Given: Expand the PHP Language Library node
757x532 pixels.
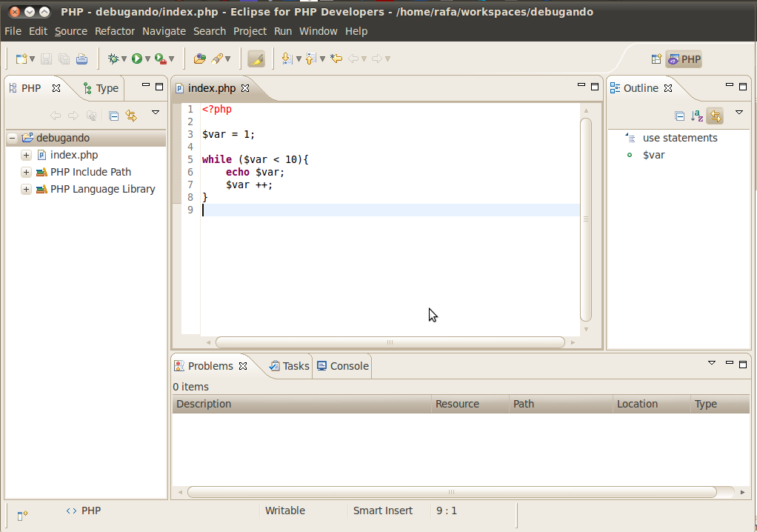Looking at the screenshot, I should click(x=27, y=189).
